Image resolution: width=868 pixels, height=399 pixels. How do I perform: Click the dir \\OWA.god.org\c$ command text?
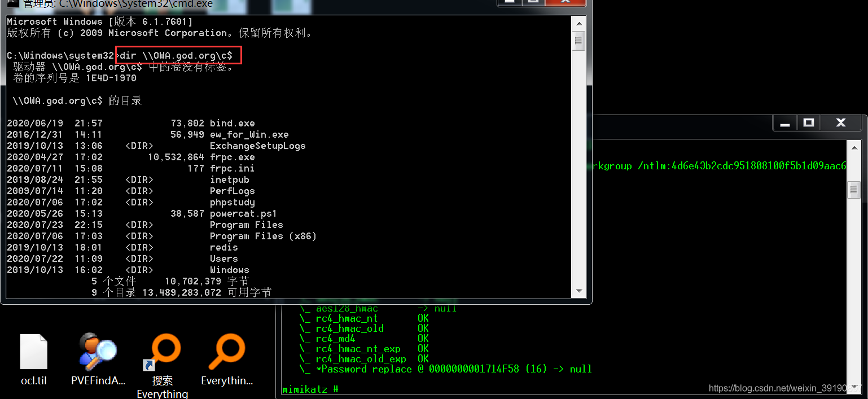(x=176, y=55)
